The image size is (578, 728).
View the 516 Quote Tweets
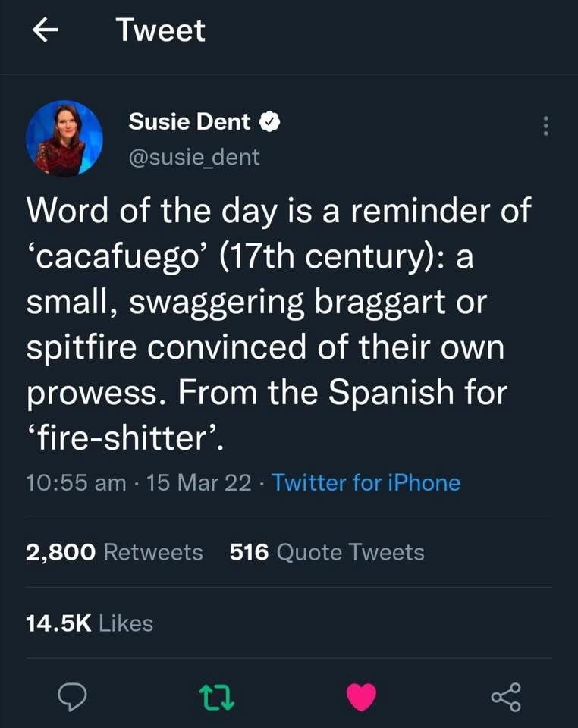tap(327, 552)
